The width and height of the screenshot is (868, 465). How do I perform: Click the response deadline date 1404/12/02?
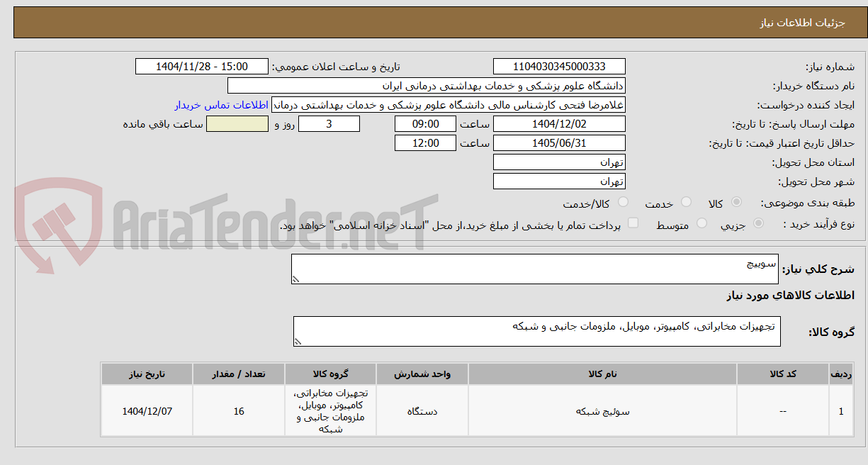559,124
